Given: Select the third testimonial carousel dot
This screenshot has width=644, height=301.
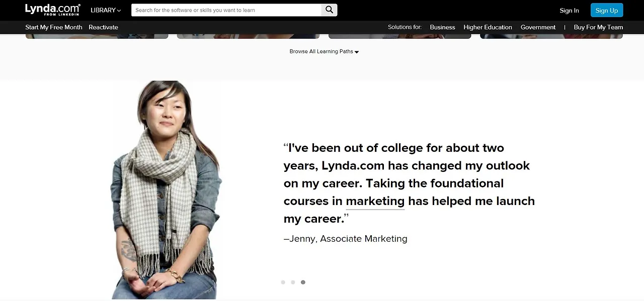Looking at the screenshot, I should (303, 282).
